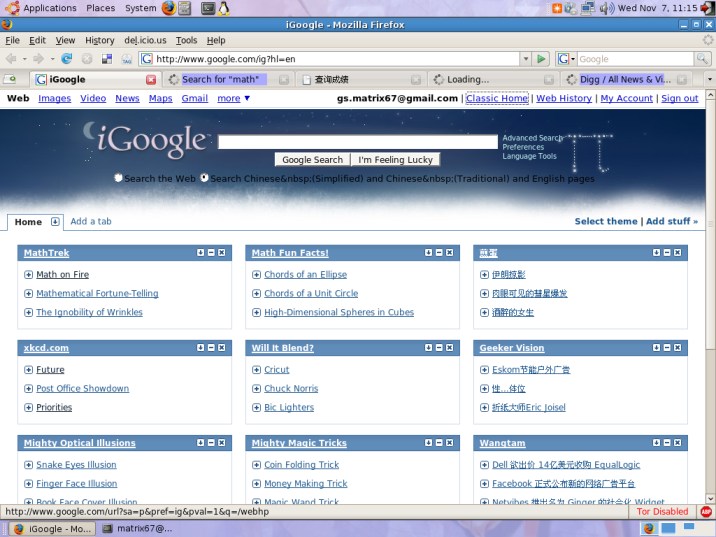Open the URL bar history dropdown

(526, 58)
